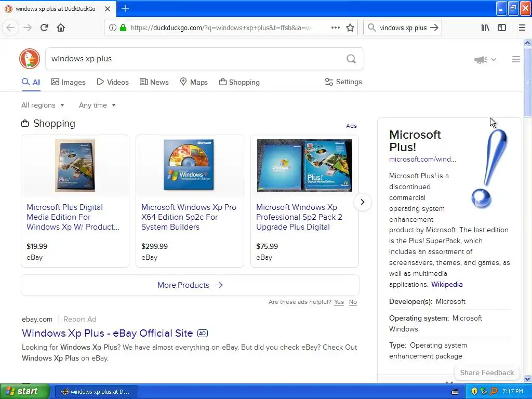The image size is (532, 399).
Task: Click scrollbar up arrow
Action: (527, 43)
